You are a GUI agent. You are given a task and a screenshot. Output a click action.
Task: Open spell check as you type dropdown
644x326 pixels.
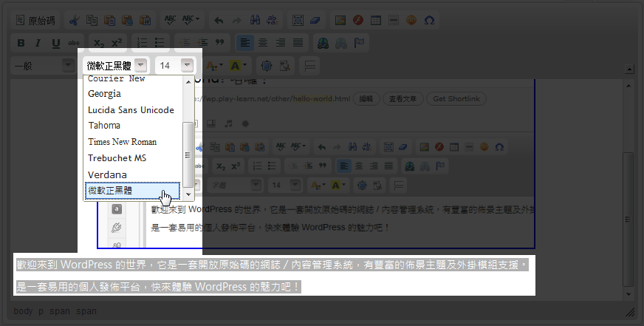191,20
